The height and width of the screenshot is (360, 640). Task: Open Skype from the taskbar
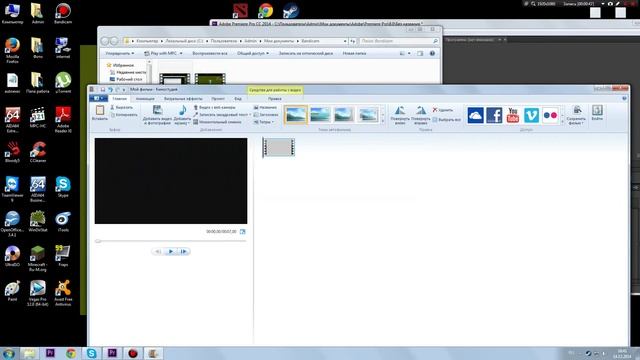coord(91,353)
